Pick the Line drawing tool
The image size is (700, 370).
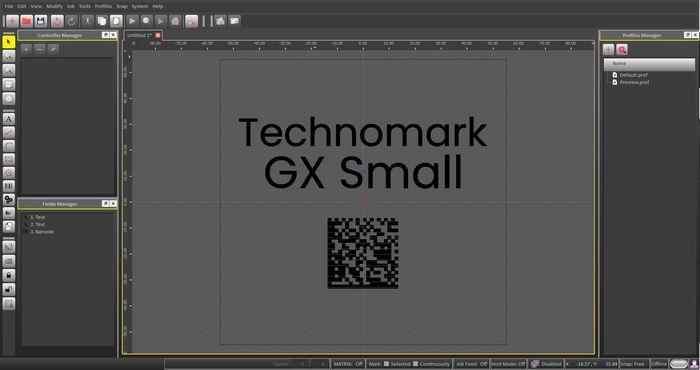coord(8,132)
